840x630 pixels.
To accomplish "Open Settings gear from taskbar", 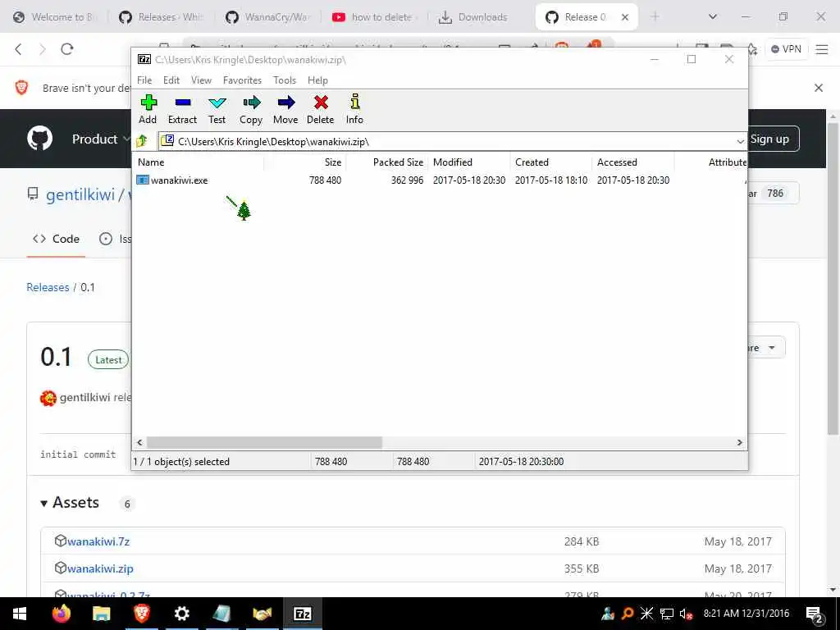I will [181, 614].
